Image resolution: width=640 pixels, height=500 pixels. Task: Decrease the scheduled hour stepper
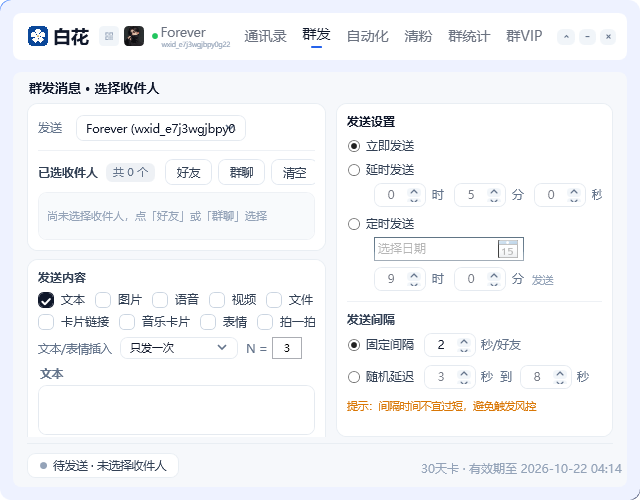click(x=414, y=283)
